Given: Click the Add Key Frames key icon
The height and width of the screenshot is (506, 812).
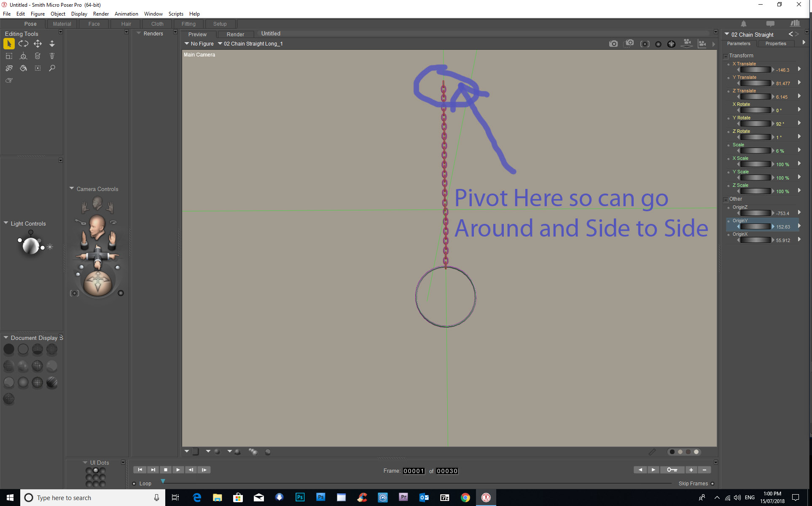Looking at the screenshot, I should click(672, 470).
